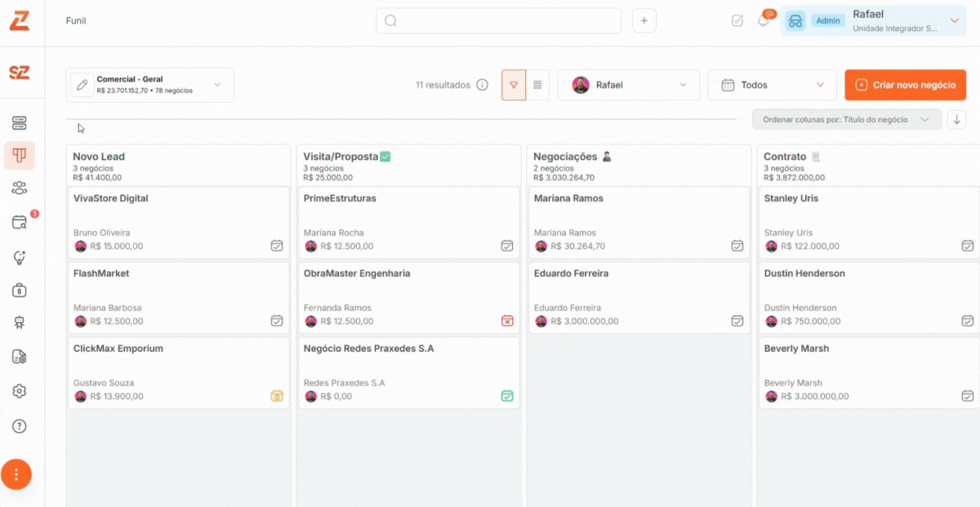Open the Todos date filter dropdown
The height and width of the screenshot is (507, 980).
point(772,85)
